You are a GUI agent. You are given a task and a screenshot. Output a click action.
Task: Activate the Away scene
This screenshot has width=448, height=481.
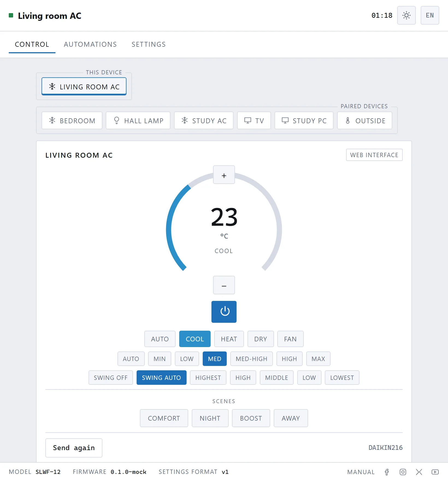[x=291, y=418]
